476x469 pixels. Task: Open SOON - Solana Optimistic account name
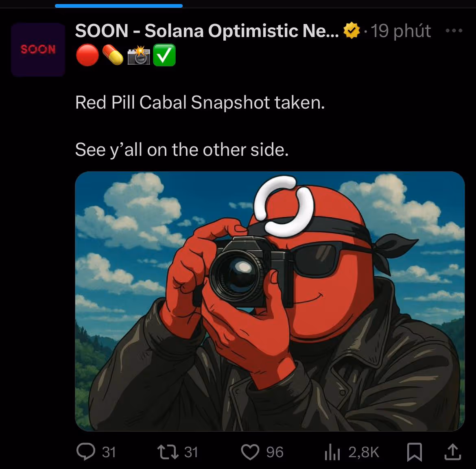[207, 31]
